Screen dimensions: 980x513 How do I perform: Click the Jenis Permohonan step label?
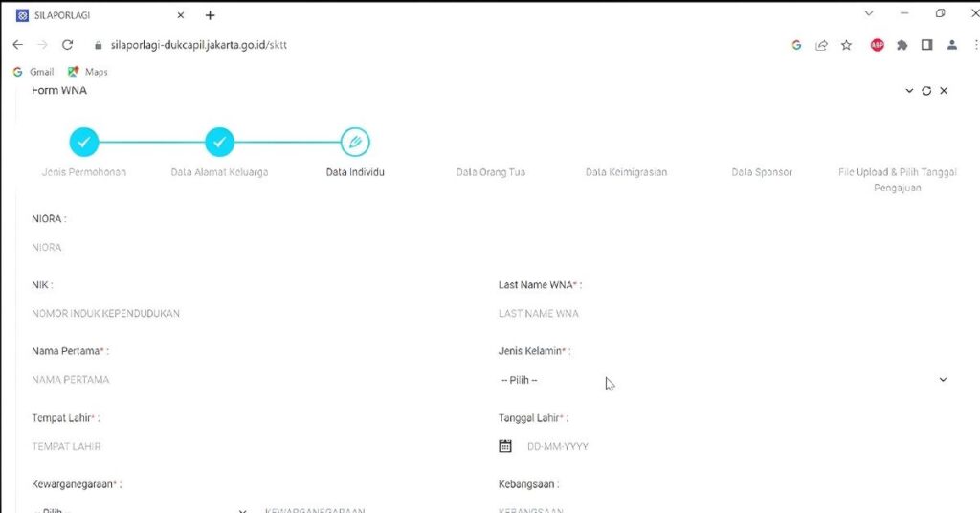pyautogui.click(x=84, y=172)
